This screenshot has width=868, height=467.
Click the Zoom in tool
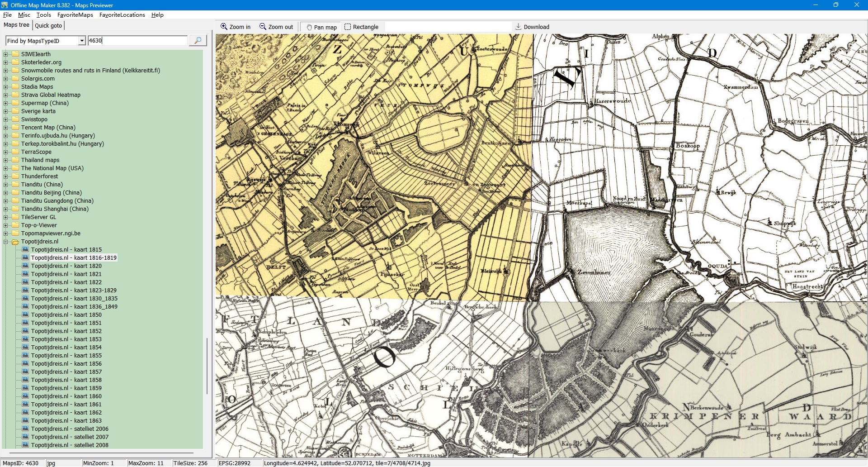[235, 27]
